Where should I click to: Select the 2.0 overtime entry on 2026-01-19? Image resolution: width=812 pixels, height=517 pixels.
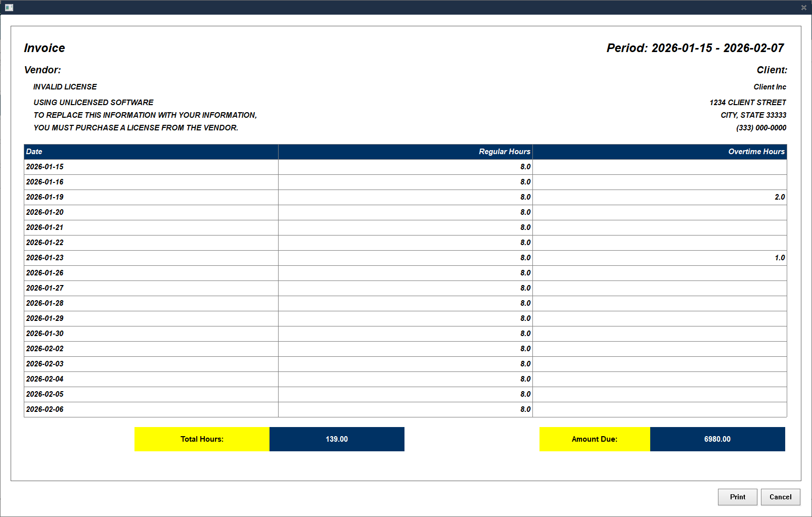pos(780,197)
